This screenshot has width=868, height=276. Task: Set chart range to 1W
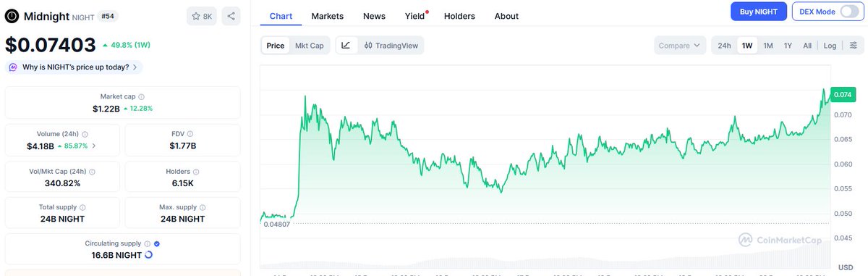[747, 45]
